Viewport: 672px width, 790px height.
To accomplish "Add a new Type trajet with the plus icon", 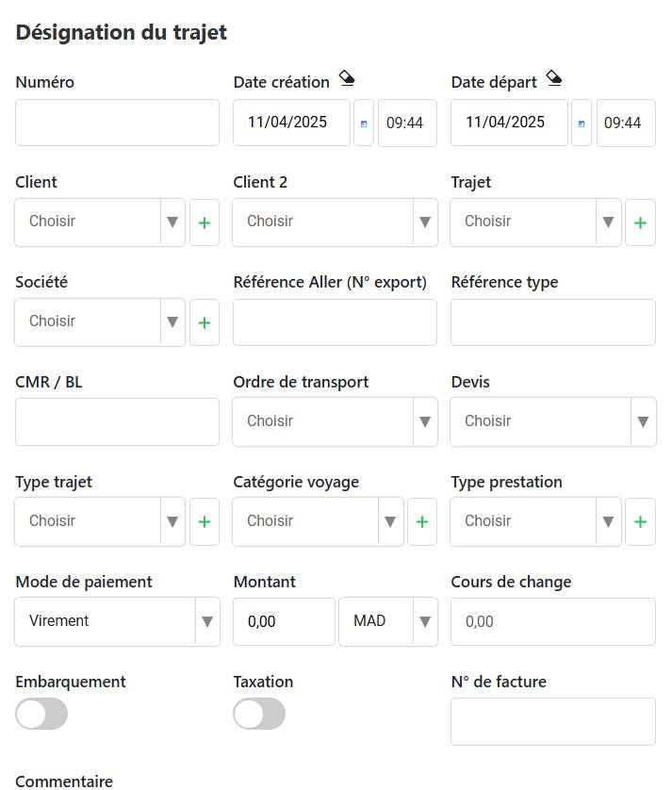I will pyautogui.click(x=205, y=521).
